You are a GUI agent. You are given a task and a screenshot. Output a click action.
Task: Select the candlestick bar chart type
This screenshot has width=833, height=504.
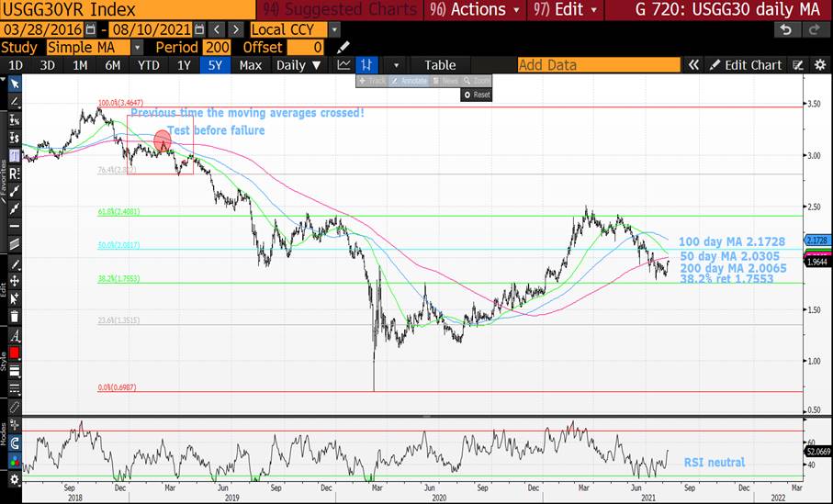tap(367, 65)
